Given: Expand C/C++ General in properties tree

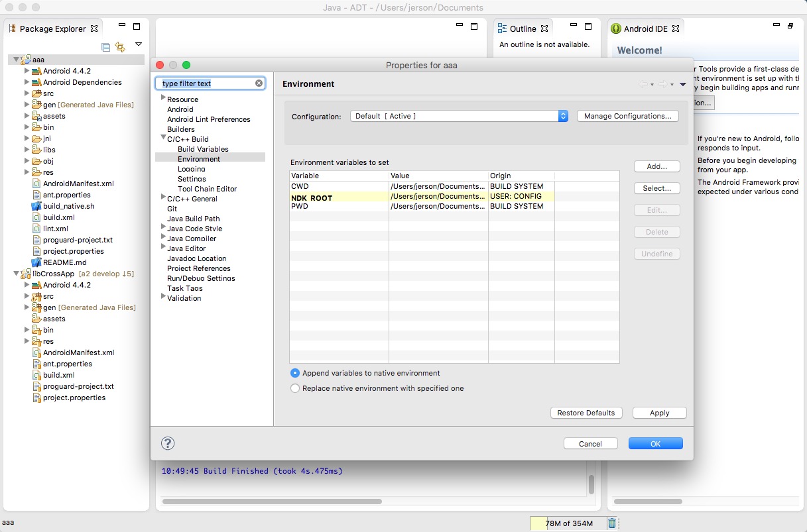Looking at the screenshot, I should 162,197.
